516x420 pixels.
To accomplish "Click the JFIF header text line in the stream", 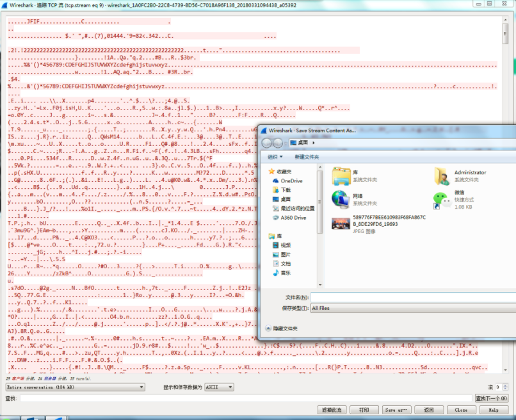I will 89,22.
